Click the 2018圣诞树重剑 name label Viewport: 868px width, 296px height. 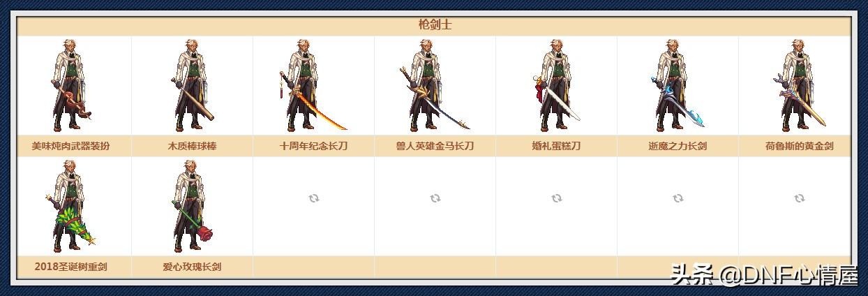[71, 267]
